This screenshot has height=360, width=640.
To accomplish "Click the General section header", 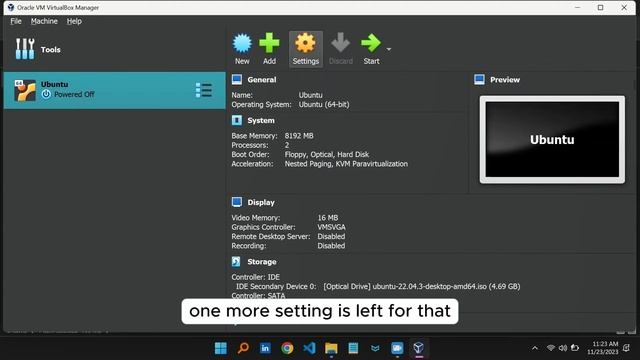I will click(262, 80).
